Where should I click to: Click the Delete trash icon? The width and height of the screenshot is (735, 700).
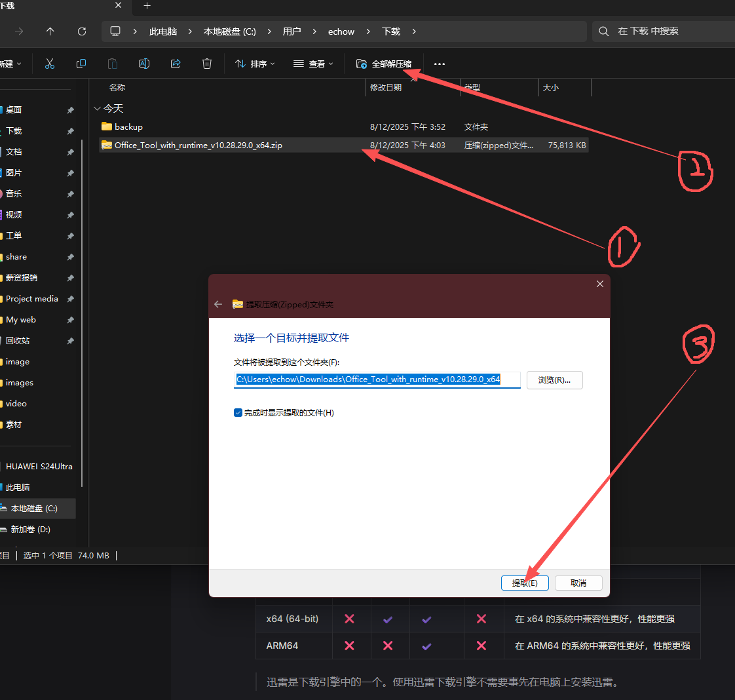pos(207,64)
